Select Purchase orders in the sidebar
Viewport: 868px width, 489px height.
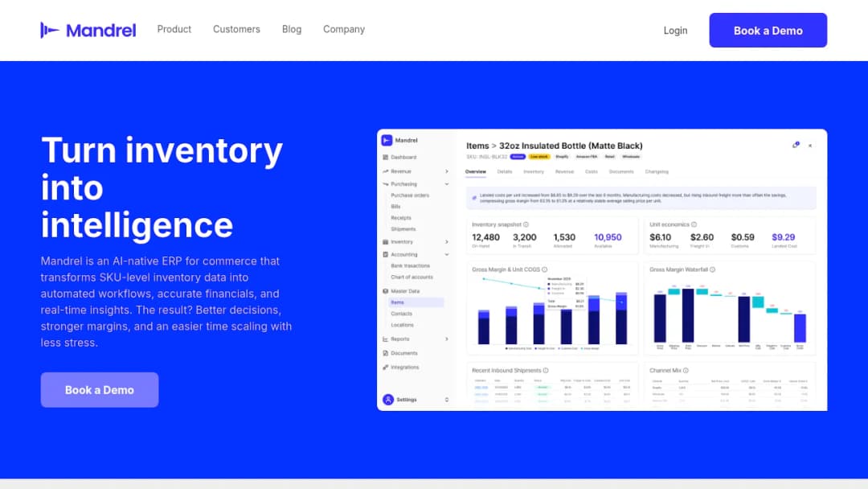coord(410,195)
